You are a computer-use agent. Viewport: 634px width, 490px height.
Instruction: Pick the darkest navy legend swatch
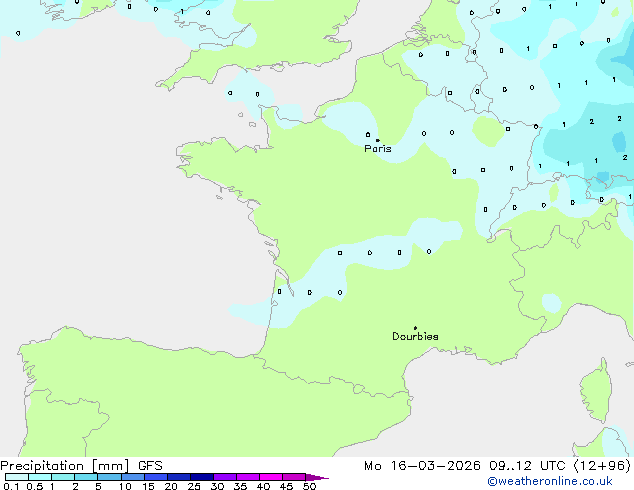coord(202,477)
